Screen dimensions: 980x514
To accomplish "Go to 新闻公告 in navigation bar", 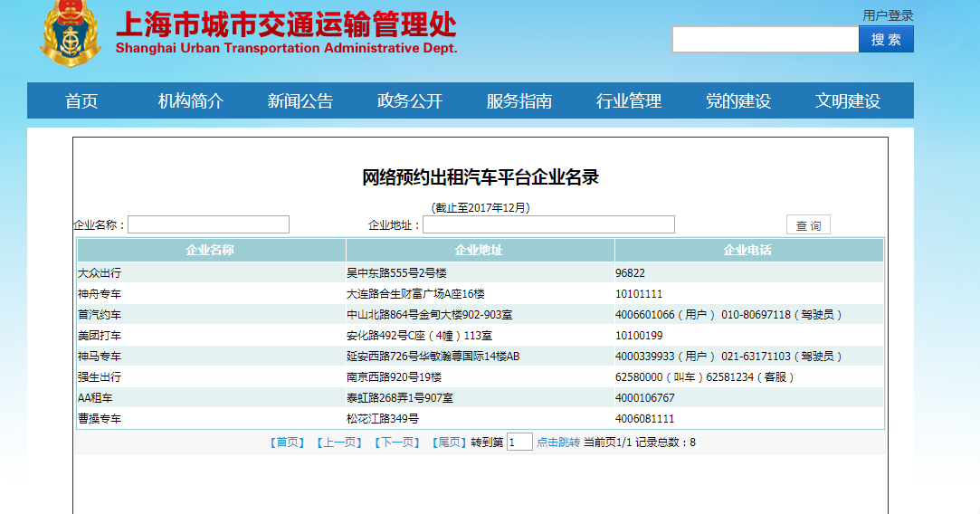I will point(300,100).
